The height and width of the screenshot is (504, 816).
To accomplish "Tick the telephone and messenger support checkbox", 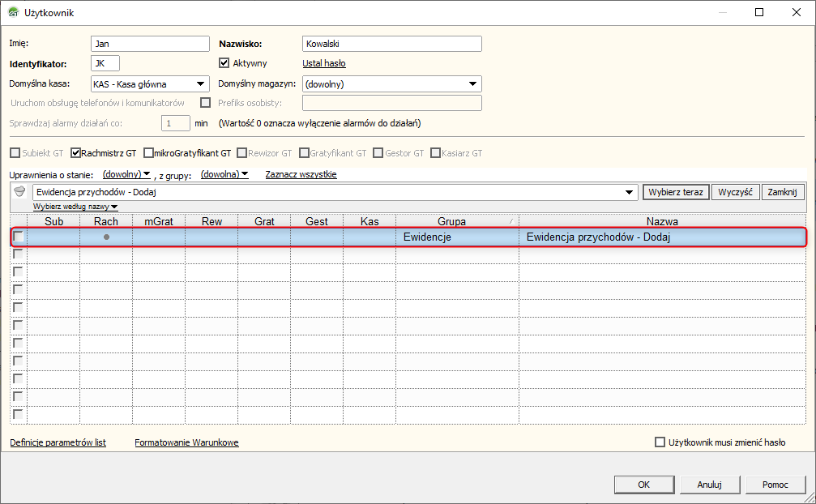I will 206,102.
